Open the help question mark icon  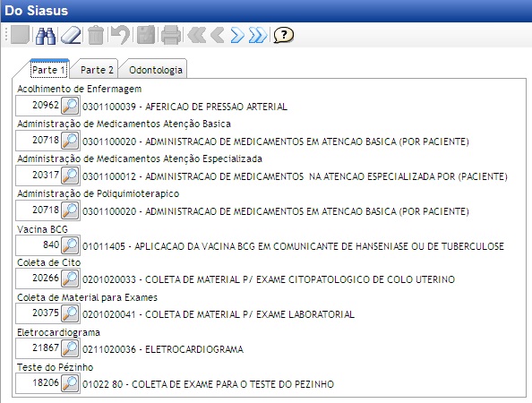click(283, 35)
